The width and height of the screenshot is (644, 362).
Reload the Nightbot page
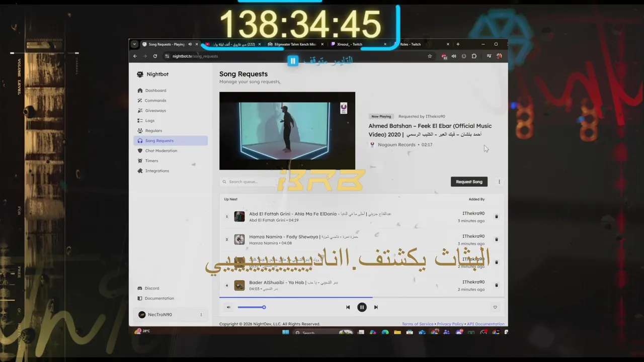[155, 56]
